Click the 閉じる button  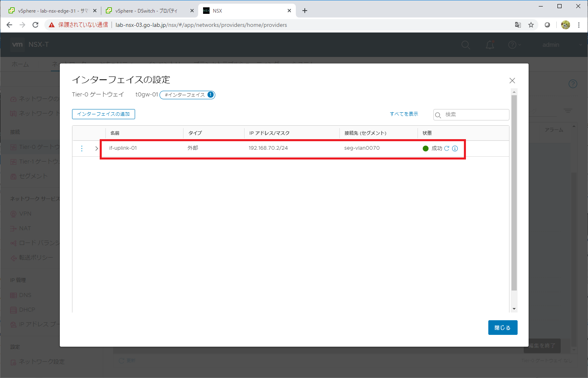coord(503,328)
